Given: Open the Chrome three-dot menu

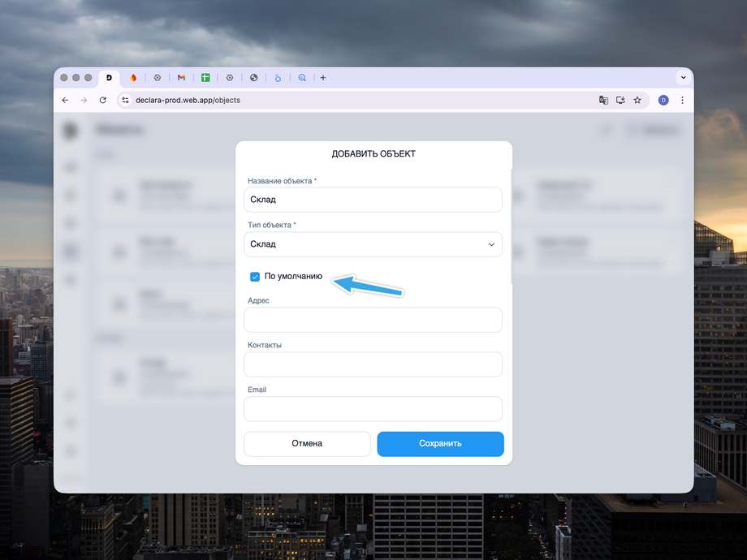Looking at the screenshot, I should (x=682, y=100).
